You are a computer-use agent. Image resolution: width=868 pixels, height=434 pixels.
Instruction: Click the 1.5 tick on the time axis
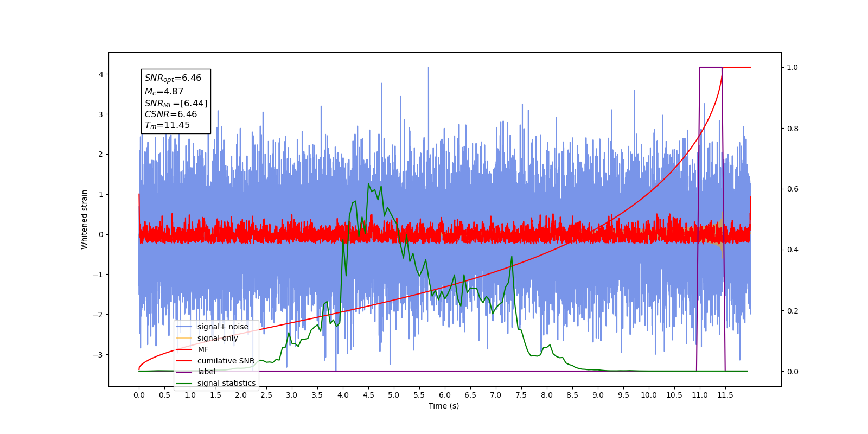click(215, 395)
